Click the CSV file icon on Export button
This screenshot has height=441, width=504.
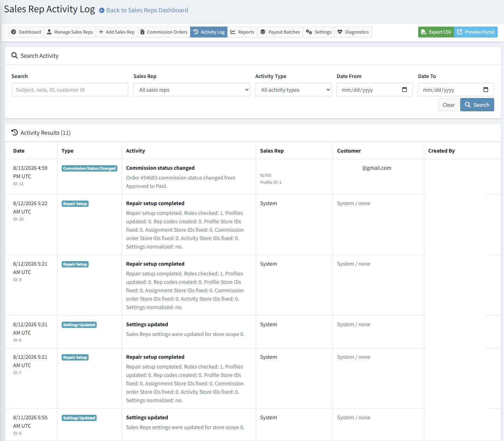pos(424,32)
